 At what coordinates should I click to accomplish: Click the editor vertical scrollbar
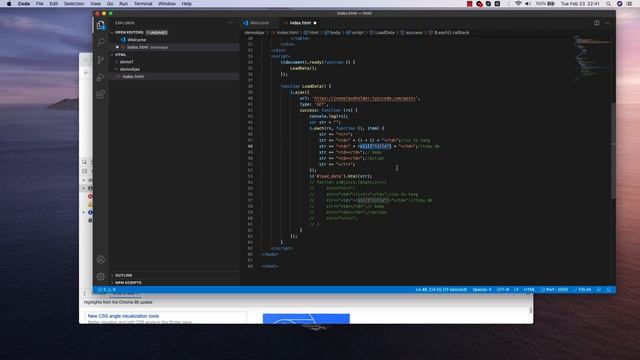613,150
